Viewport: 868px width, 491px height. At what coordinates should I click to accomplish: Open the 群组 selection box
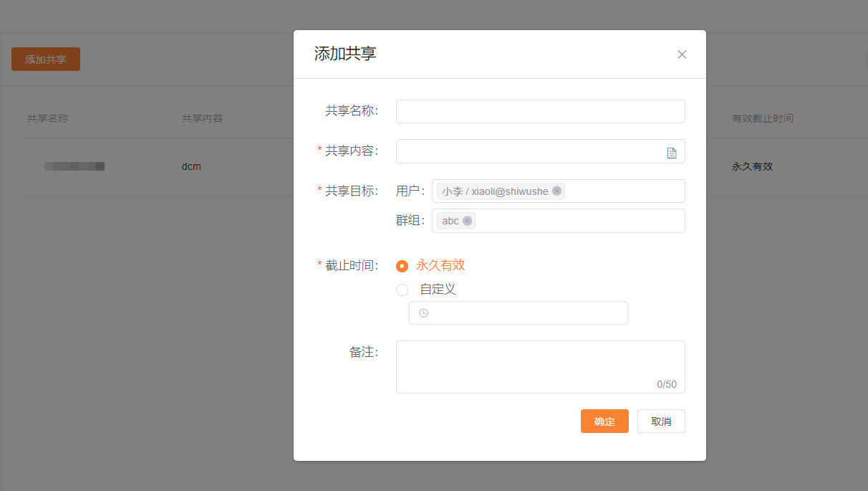point(579,221)
